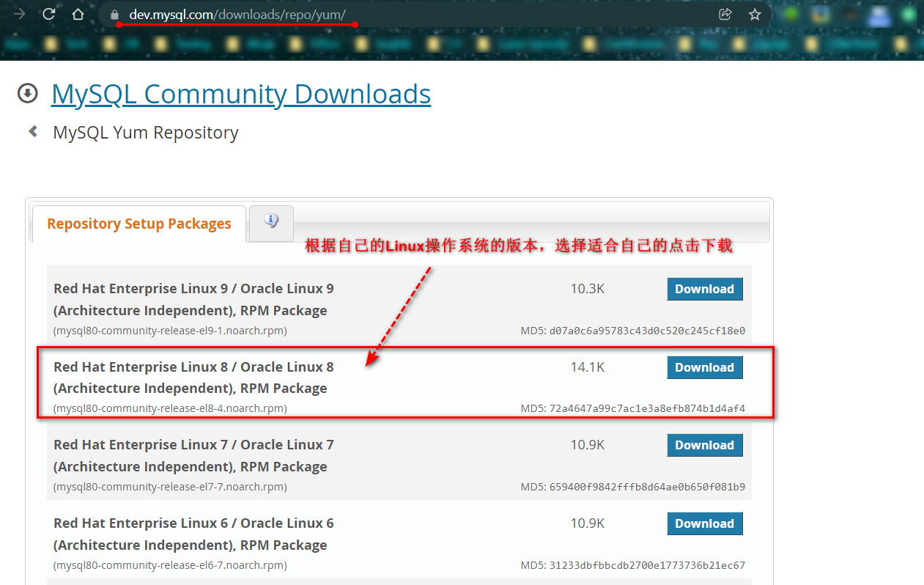
Task: Click text mysql80-community-release-el6-7.noarch.rpm
Action: (x=170, y=565)
